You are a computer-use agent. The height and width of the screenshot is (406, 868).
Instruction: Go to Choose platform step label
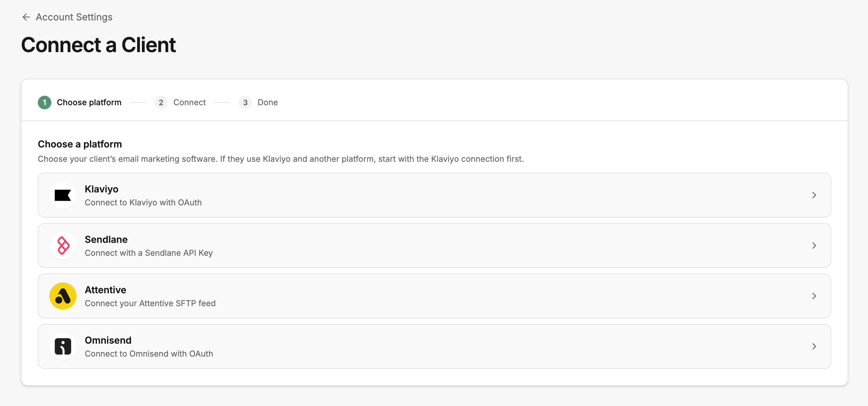[89, 103]
